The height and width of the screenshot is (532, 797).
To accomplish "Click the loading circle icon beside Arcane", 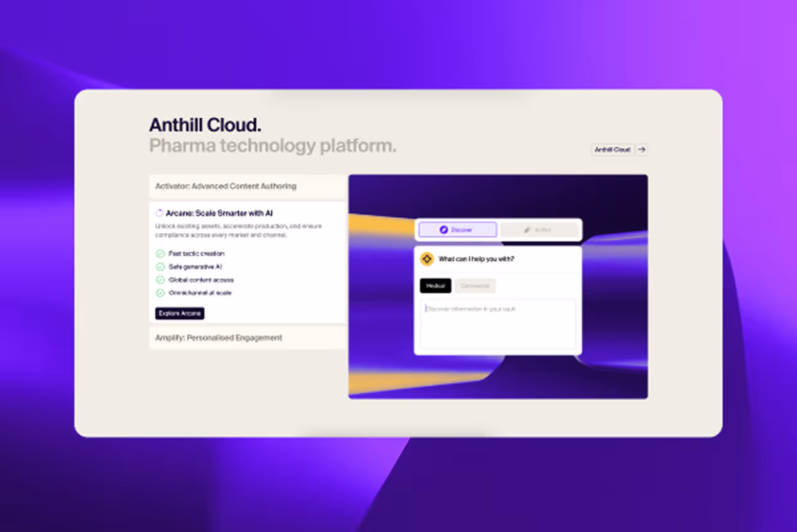I will point(159,213).
